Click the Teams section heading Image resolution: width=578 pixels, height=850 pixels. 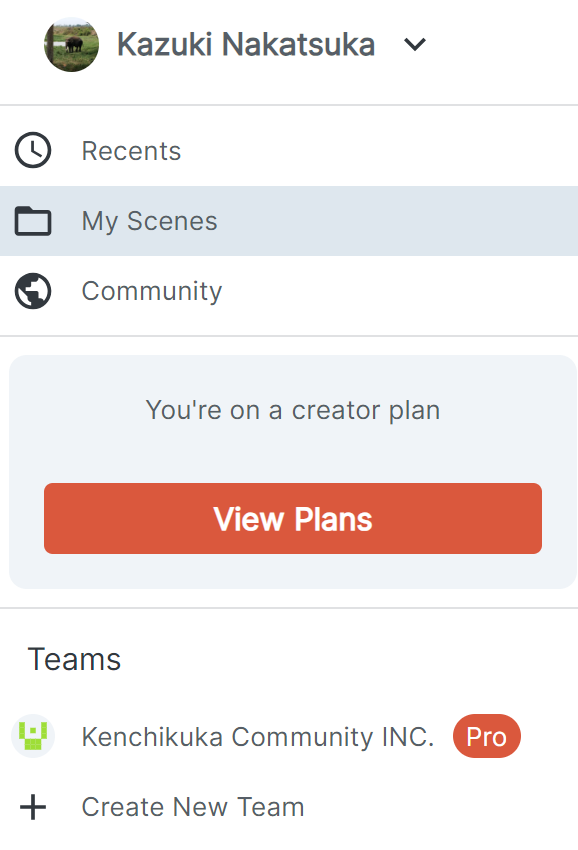tap(74, 659)
